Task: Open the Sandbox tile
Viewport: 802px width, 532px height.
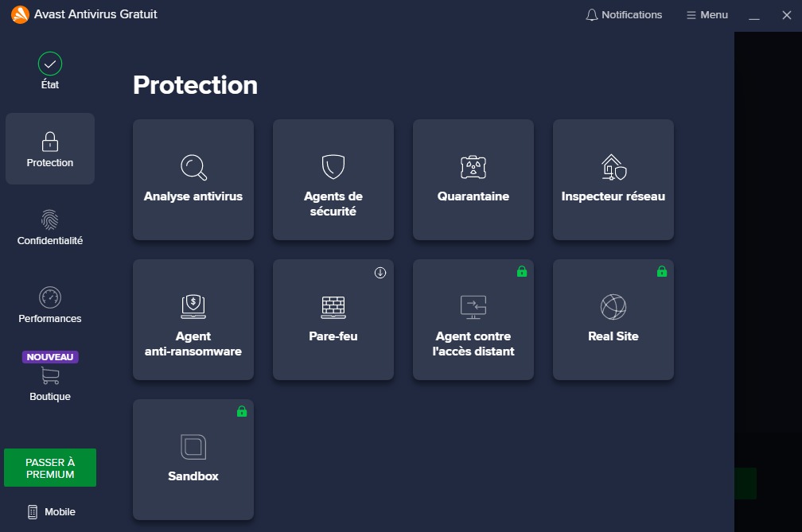Action: [x=193, y=460]
